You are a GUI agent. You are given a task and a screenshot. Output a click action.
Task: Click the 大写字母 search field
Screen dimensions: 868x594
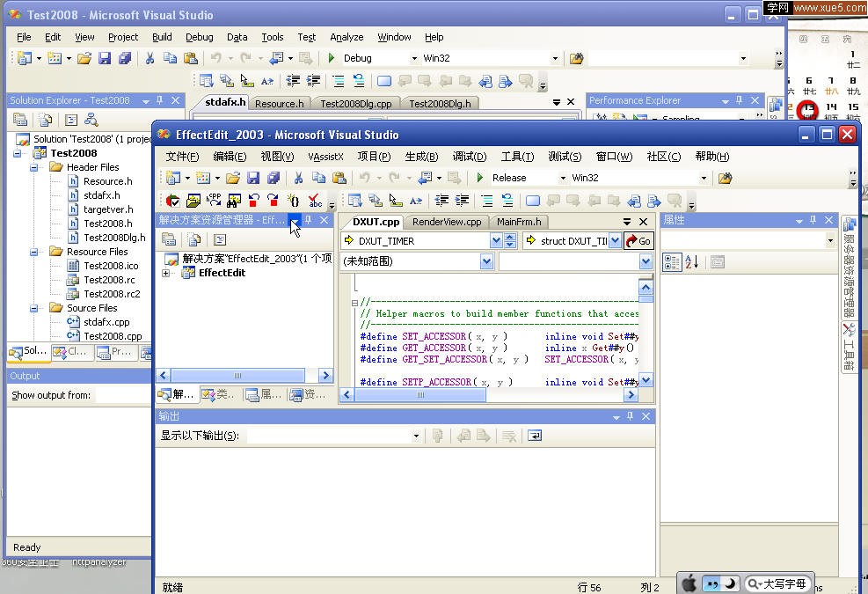click(x=778, y=583)
